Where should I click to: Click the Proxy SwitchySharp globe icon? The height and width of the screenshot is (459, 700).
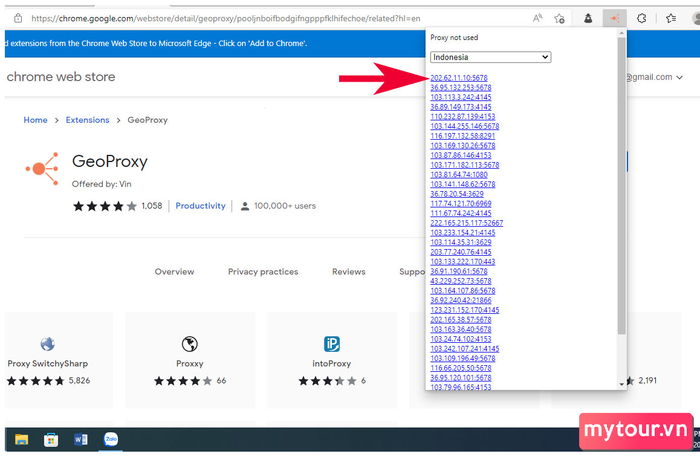point(47,344)
